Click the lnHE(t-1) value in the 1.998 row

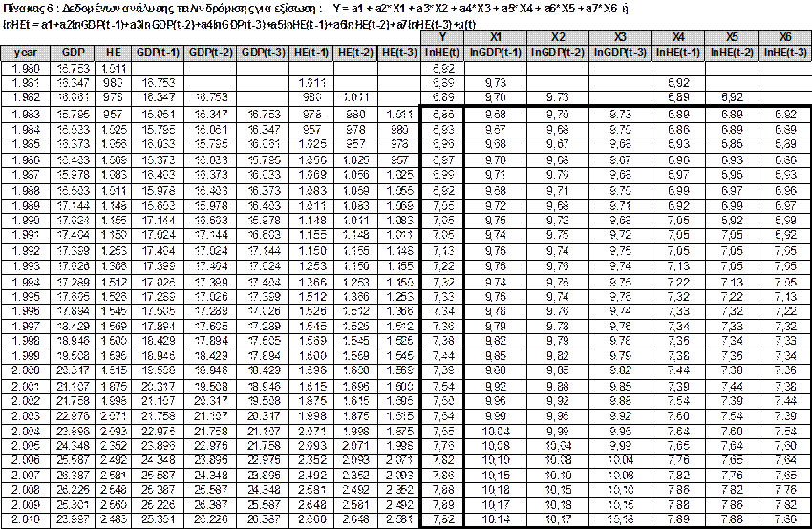coord(678,341)
